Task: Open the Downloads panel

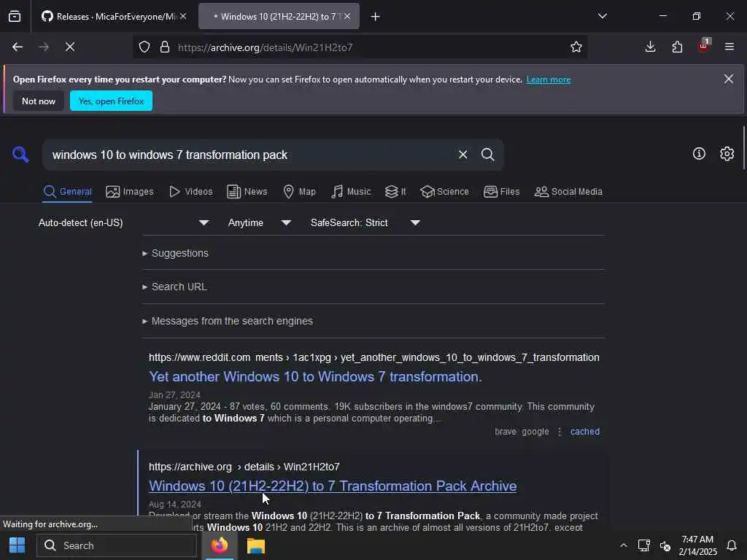Action: (x=650, y=47)
